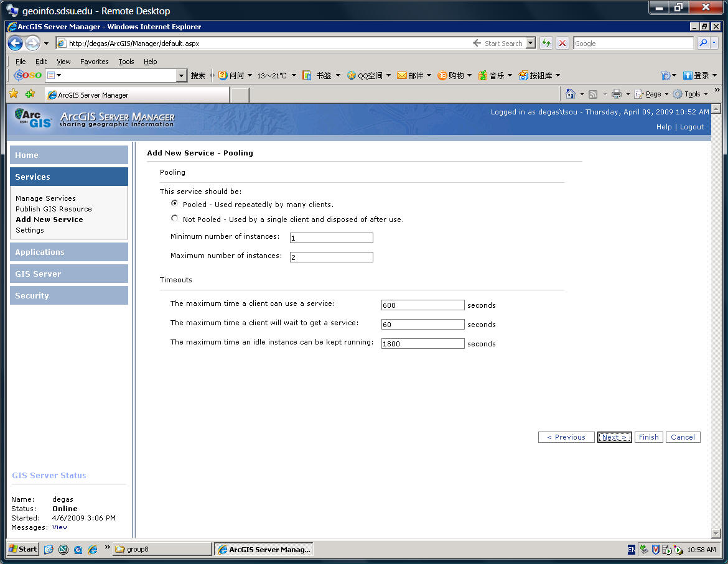Click the page scrollbar down arrow

(x=716, y=534)
